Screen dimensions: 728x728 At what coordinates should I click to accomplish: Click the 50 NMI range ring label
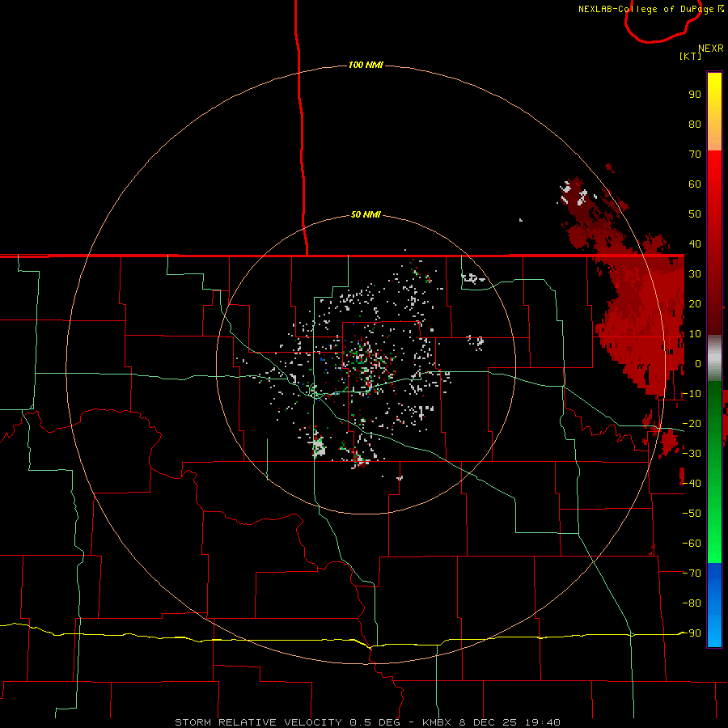(366, 214)
